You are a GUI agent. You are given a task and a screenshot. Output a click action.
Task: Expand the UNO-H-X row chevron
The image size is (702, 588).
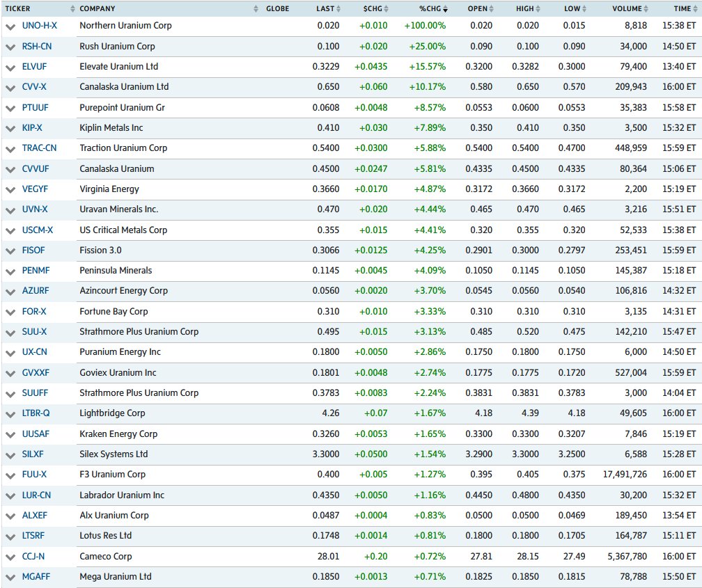(10, 27)
